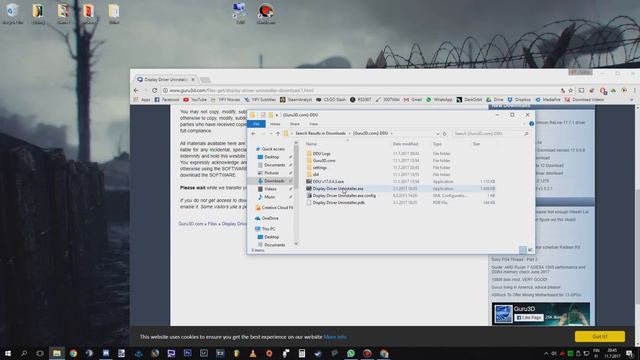
Task: Click Search Results in Downloads breadcrumb
Action: [320, 133]
